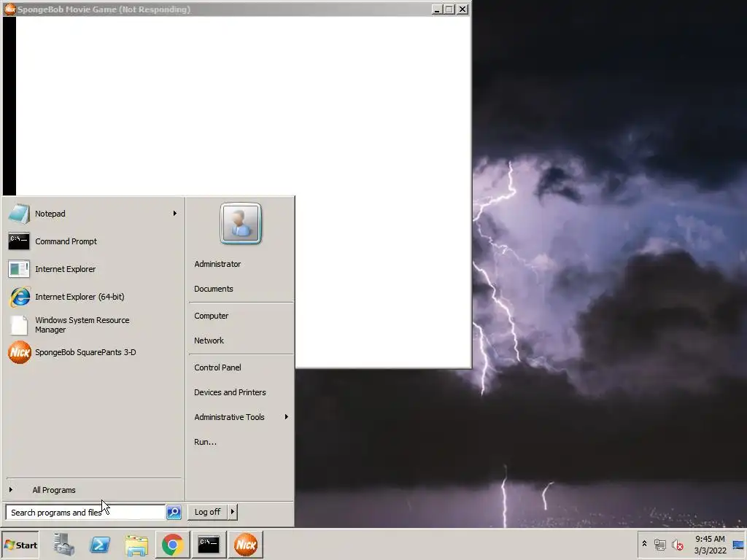Click the network status tray icon

pyautogui.click(x=659, y=544)
